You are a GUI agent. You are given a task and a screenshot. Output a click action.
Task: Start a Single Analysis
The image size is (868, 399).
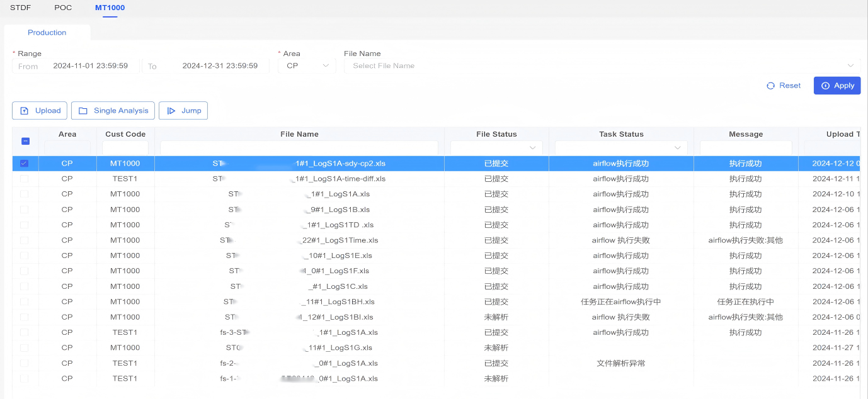pyautogui.click(x=113, y=111)
